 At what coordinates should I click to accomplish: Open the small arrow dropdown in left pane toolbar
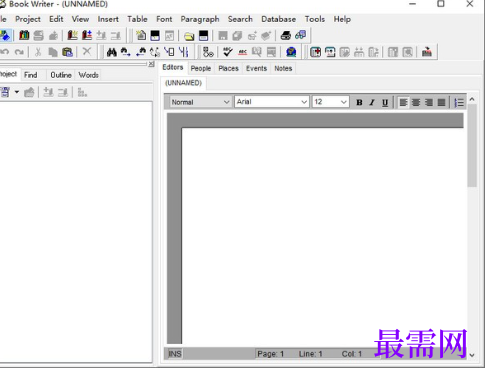coord(16,92)
